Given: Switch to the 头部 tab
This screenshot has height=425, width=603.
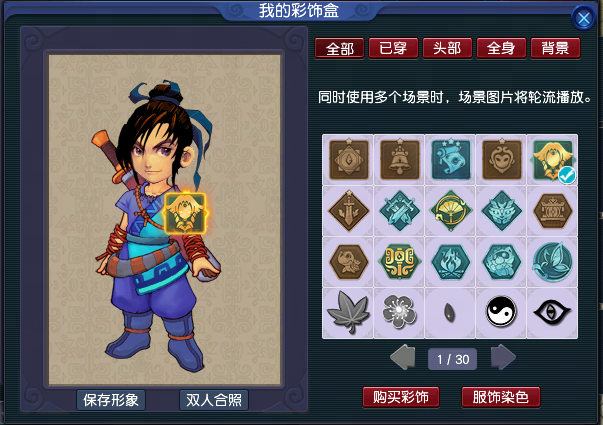Looking at the screenshot, I should tap(447, 48).
